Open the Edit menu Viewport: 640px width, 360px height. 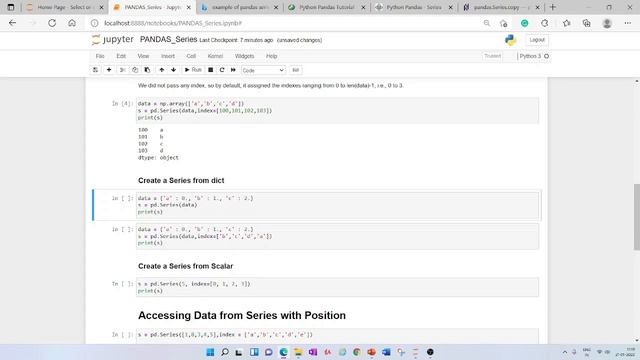pos(121,56)
